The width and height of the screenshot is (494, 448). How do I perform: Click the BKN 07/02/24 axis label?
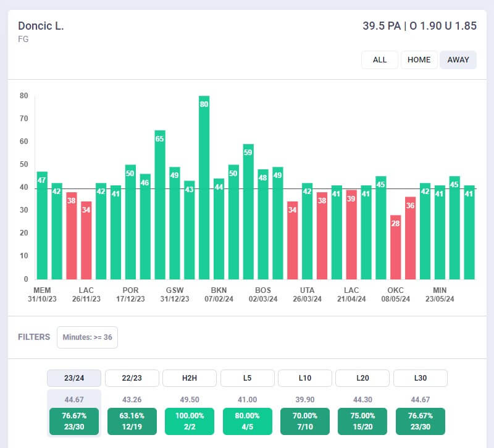click(x=219, y=295)
